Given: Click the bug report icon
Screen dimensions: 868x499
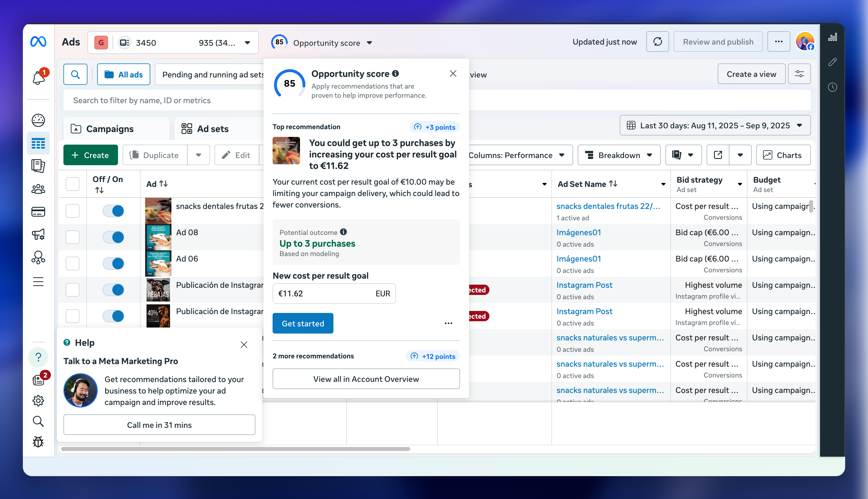Looking at the screenshot, I should click(38, 442).
